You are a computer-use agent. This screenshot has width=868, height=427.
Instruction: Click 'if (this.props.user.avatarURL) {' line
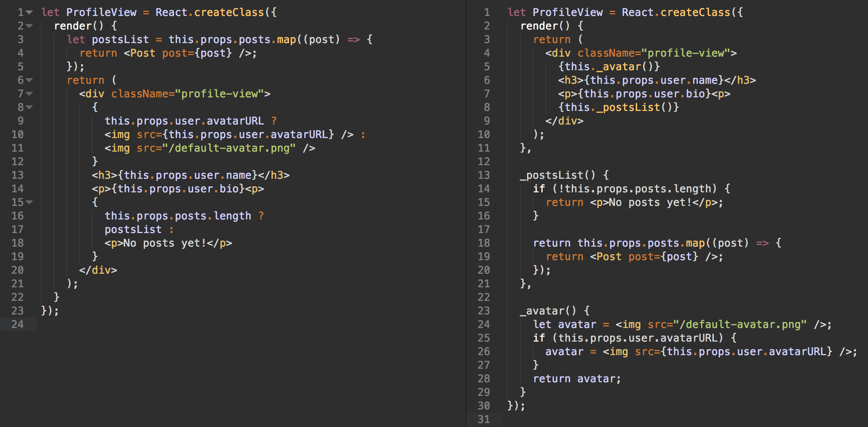point(635,338)
